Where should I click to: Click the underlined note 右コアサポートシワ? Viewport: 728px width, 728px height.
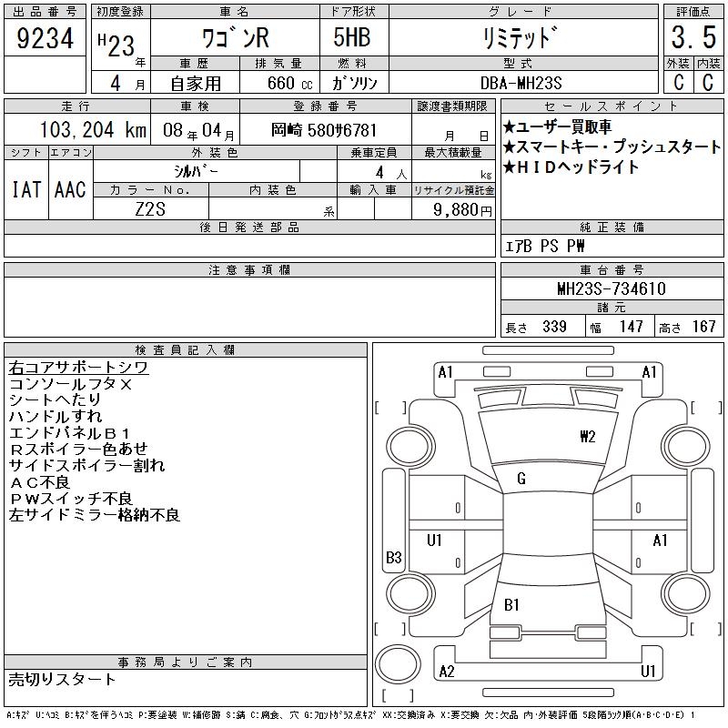pos(78,368)
